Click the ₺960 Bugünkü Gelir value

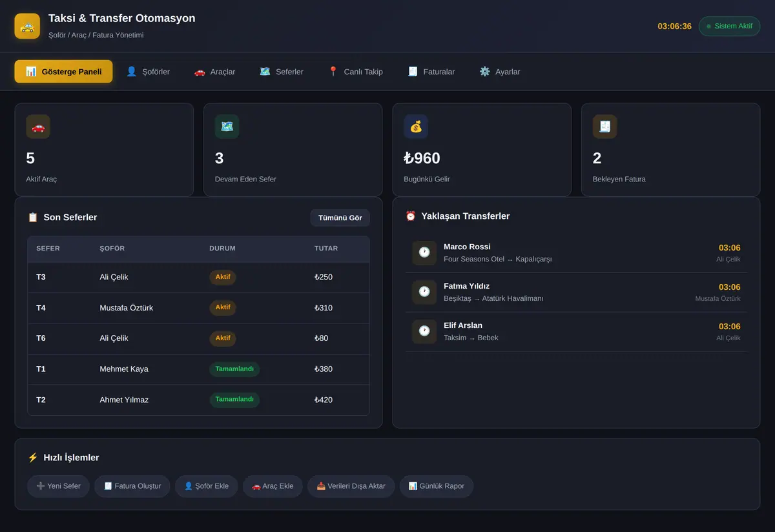tap(422, 158)
